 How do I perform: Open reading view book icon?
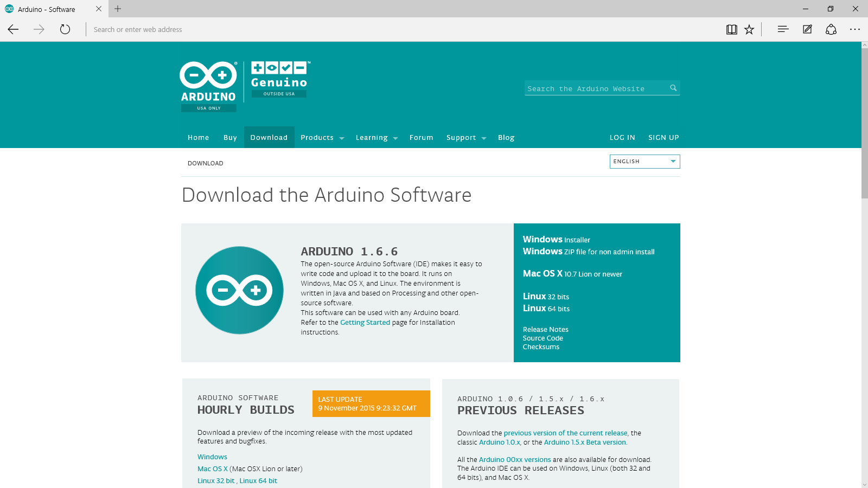731,29
